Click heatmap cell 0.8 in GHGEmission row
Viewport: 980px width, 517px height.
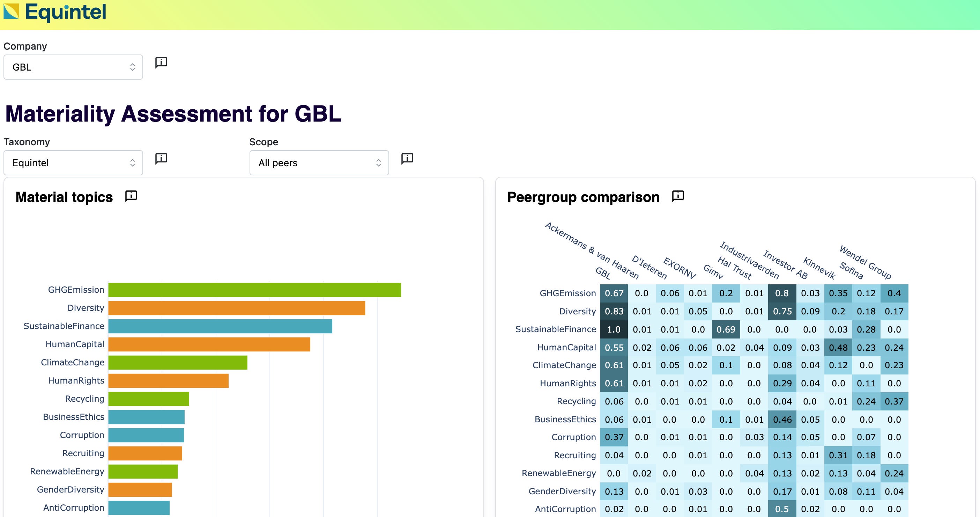point(782,293)
